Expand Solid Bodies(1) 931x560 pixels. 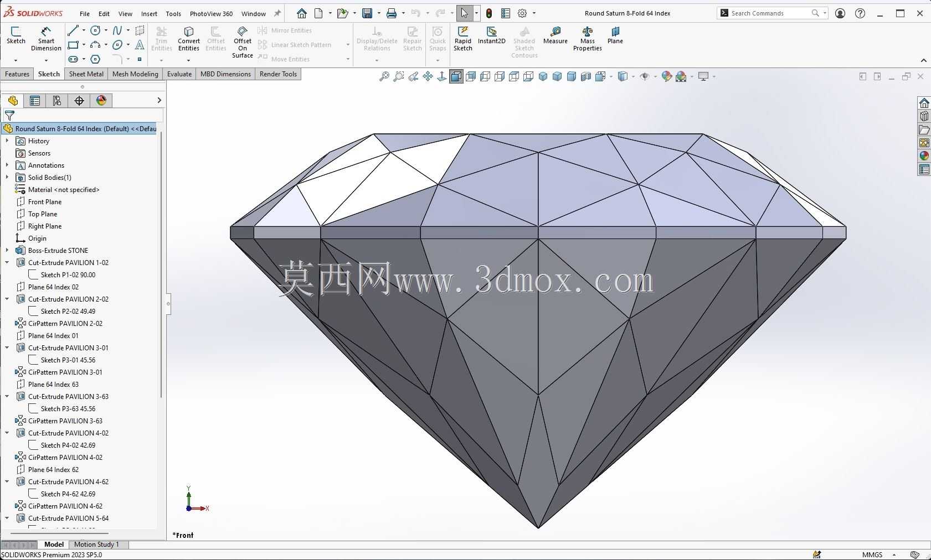click(7, 178)
